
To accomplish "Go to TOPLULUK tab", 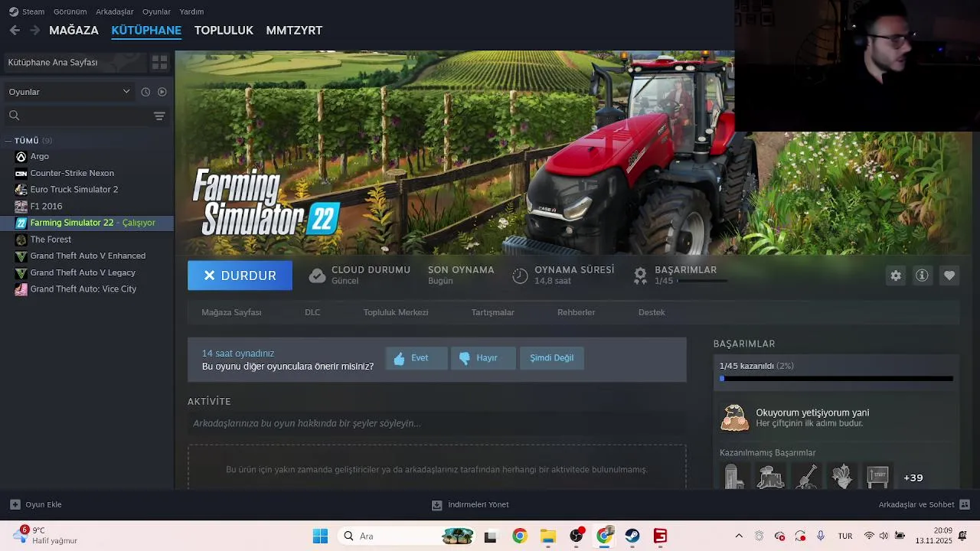I will [x=224, y=31].
